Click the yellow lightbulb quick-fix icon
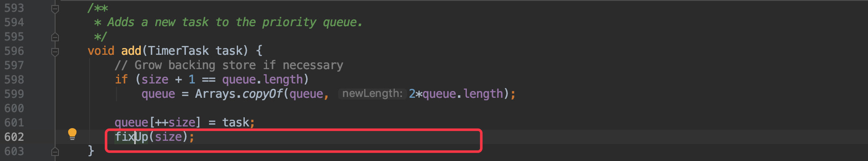Image resolution: width=868 pixels, height=161 pixels. click(72, 134)
